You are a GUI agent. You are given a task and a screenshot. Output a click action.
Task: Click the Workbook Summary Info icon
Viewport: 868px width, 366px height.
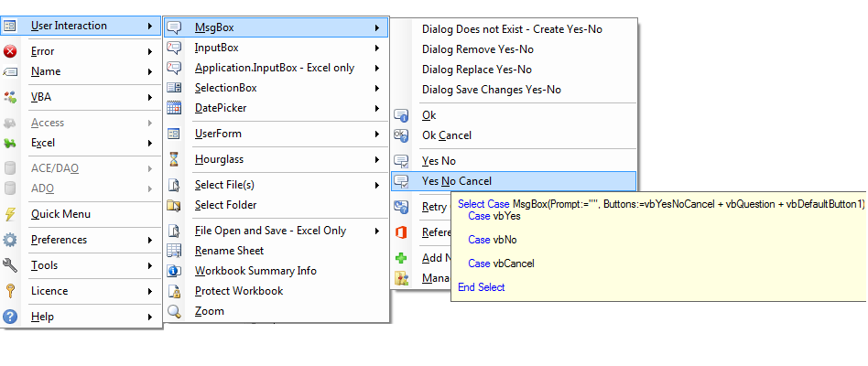point(175,271)
